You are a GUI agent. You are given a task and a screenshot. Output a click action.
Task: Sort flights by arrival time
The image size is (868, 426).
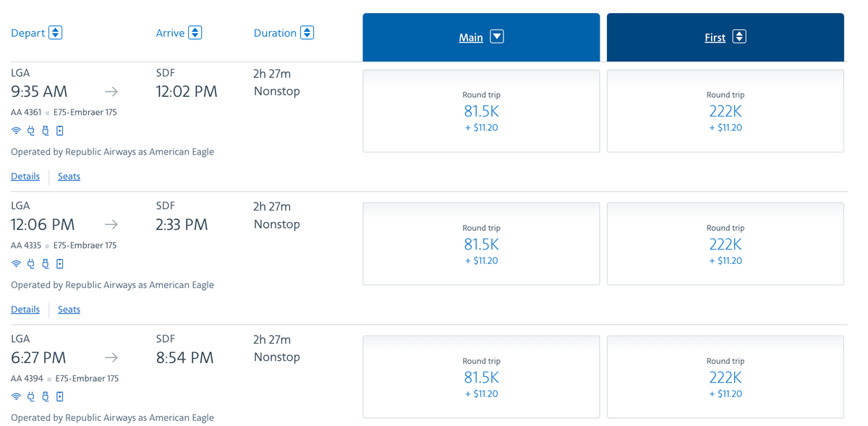pyautogui.click(x=195, y=33)
